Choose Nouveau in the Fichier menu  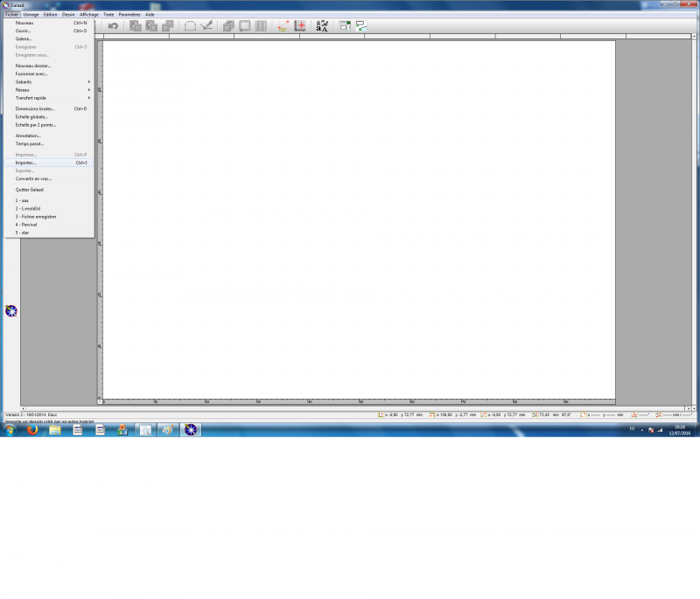pos(25,23)
